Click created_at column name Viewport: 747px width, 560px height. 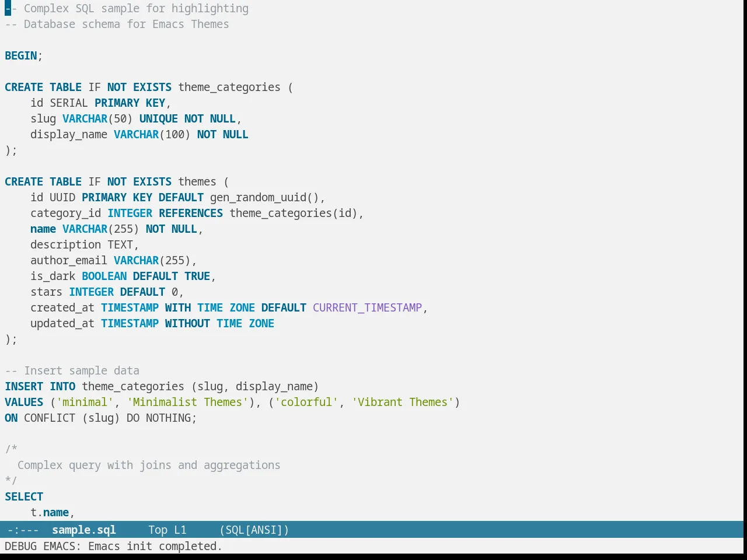62,307
